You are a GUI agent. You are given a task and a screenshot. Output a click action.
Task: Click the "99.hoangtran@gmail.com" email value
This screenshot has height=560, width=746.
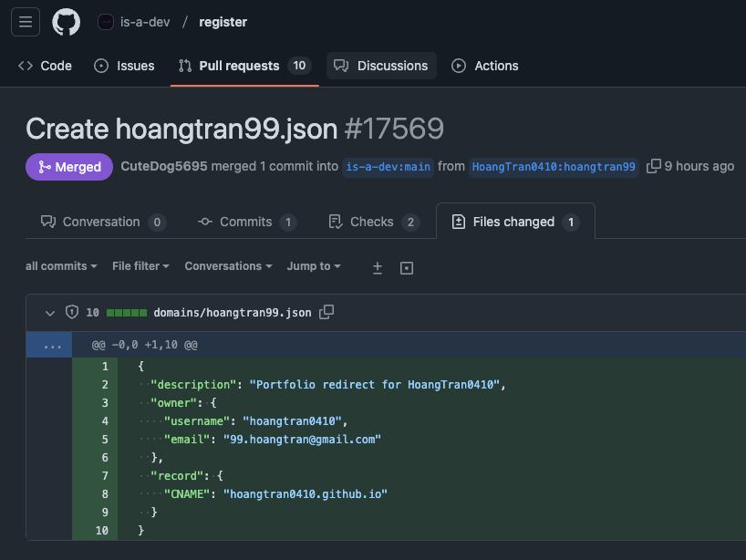pyautogui.click(x=302, y=439)
